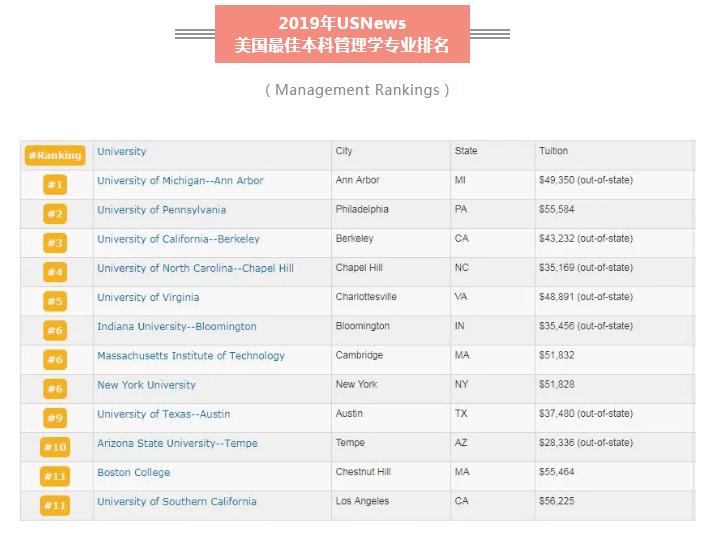Click the Management Rankings subtitle text
Screen dimensions: 715x535
(358, 90)
